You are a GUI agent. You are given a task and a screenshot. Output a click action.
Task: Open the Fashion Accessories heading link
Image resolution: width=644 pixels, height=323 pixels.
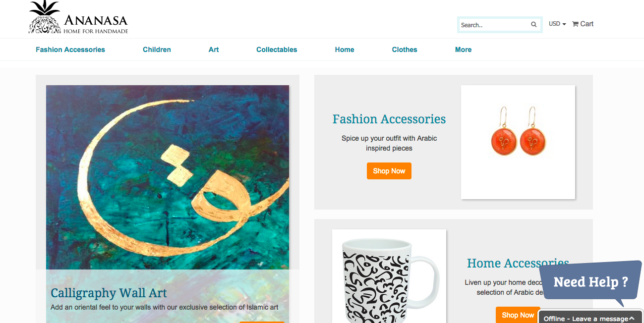pos(389,119)
